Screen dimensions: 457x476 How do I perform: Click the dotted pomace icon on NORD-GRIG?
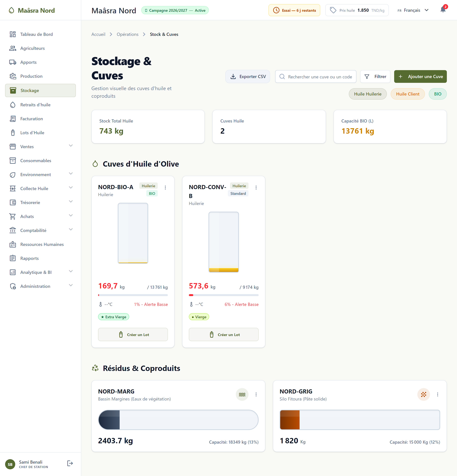[x=424, y=394]
